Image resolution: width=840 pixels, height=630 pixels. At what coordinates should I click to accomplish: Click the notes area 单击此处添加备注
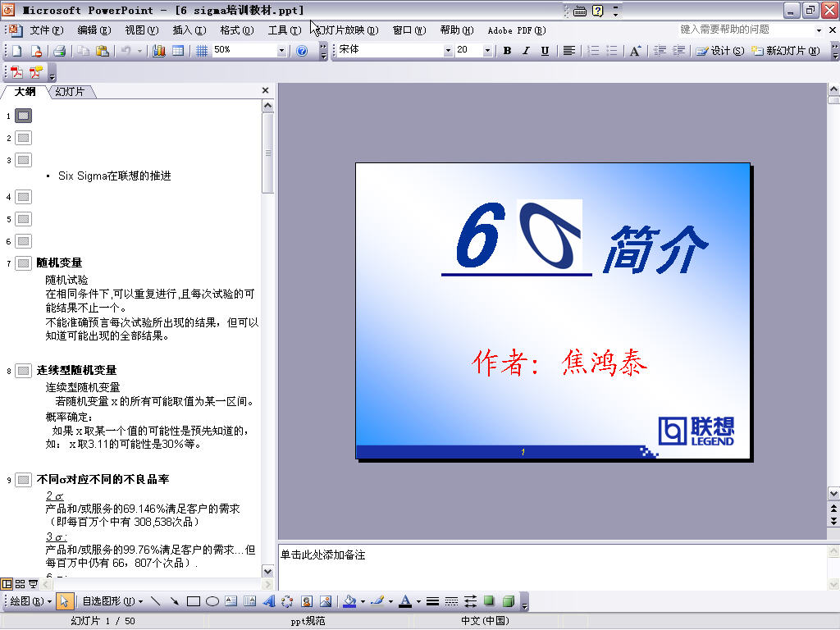point(323,555)
